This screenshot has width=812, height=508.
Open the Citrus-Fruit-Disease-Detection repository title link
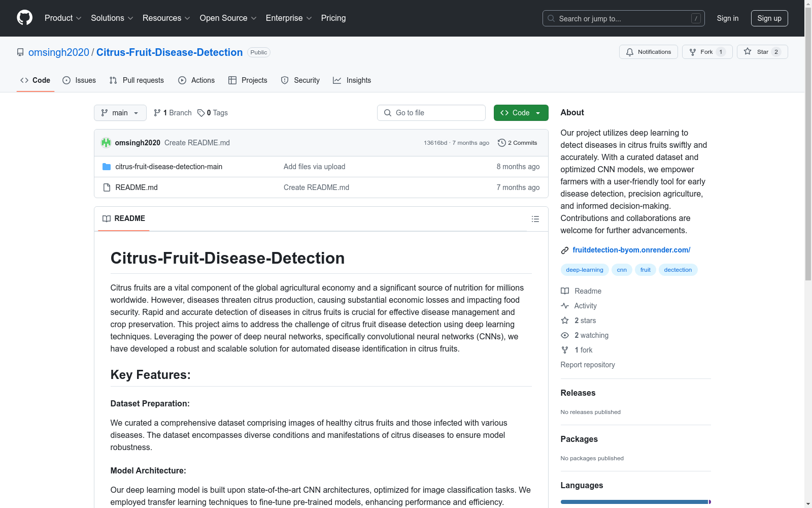170,52
